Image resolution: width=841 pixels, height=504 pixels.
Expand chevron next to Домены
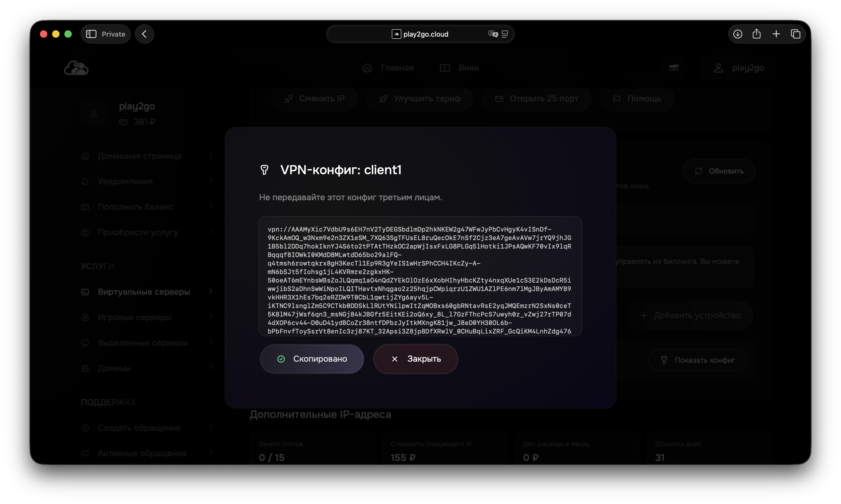(211, 368)
